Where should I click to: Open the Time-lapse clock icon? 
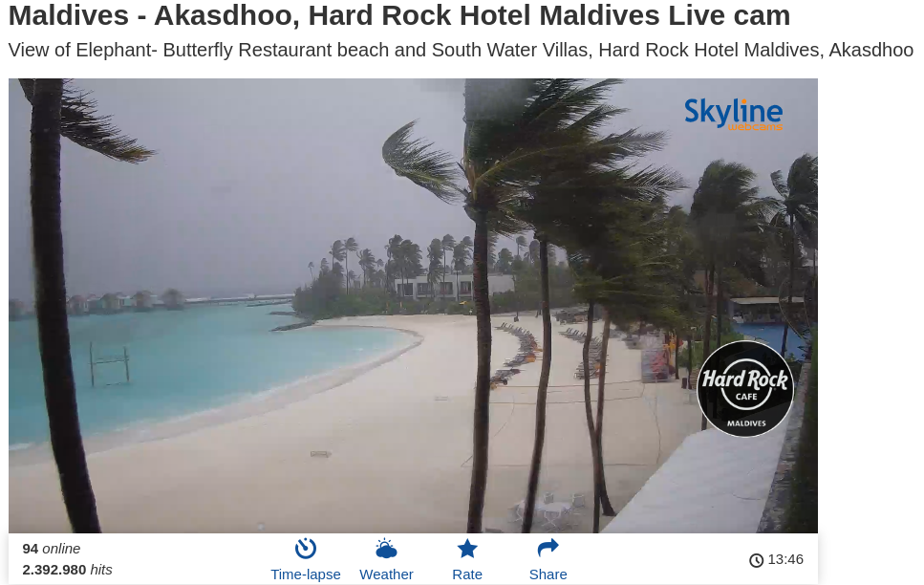(x=305, y=549)
